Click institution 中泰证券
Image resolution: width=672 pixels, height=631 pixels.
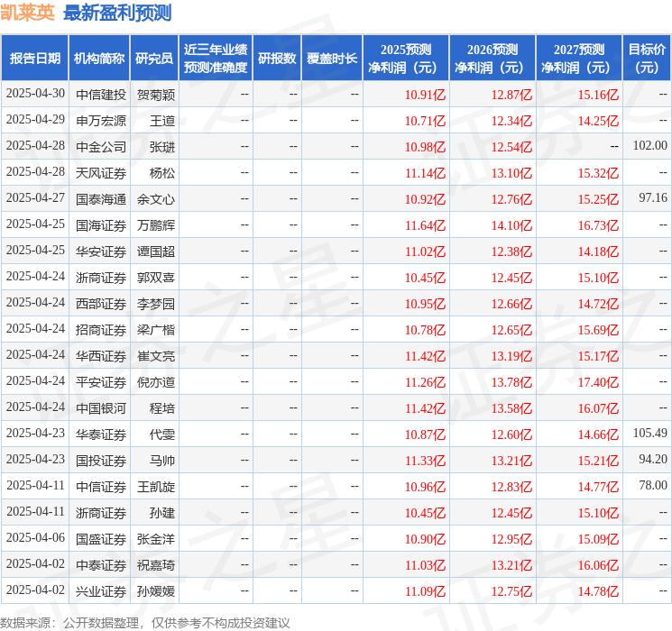point(101,565)
